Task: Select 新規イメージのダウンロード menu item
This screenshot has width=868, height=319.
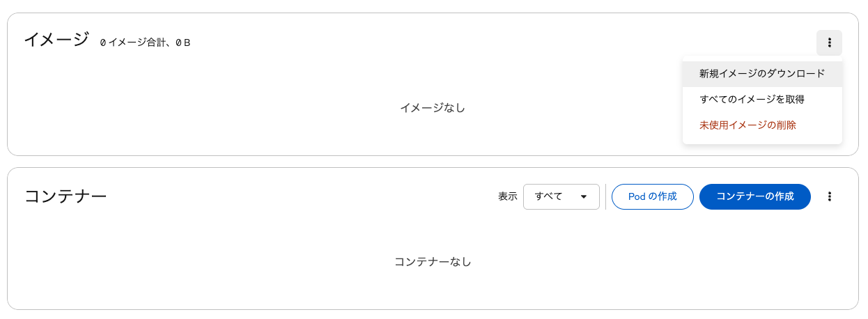Action: (x=762, y=73)
